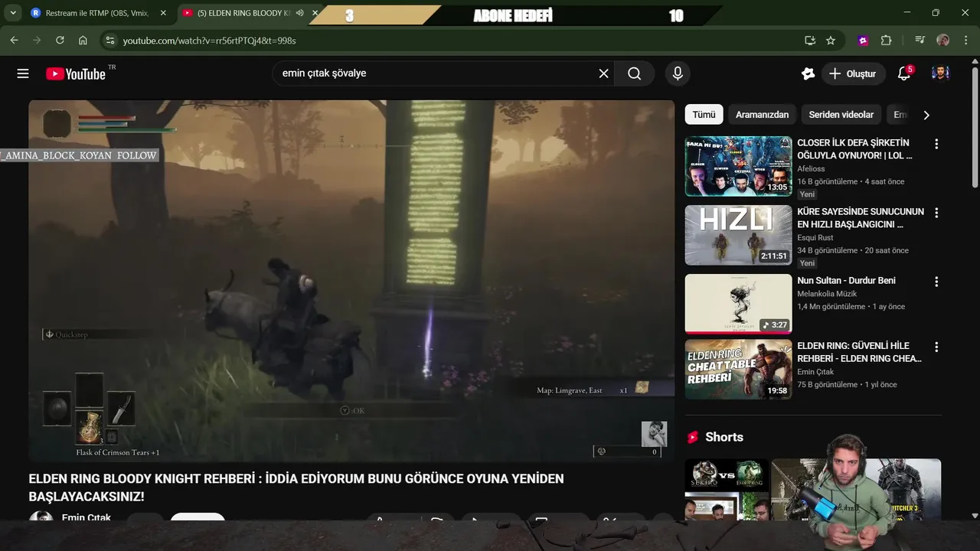Open the notifications bell
The width and height of the screenshot is (980, 551).
(904, 73)
